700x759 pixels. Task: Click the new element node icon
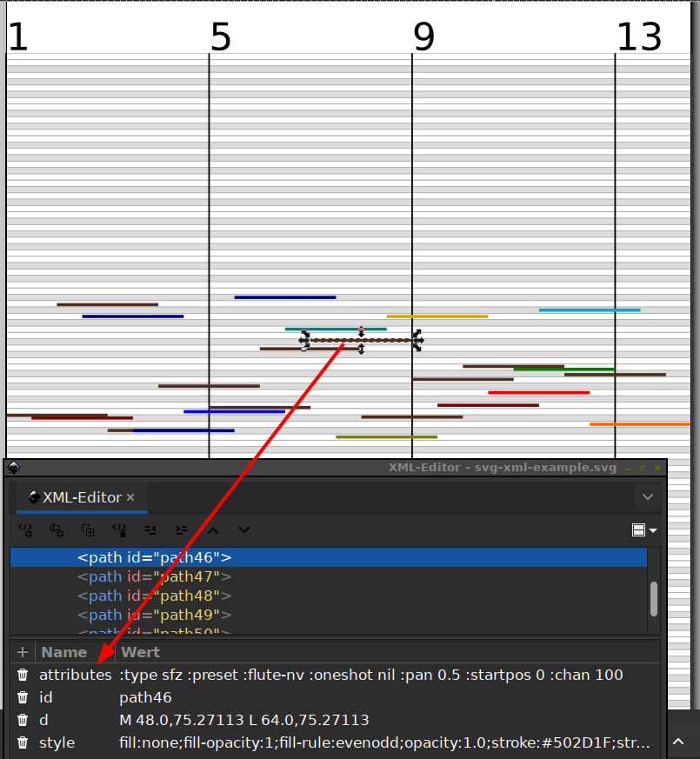click(26, 530)
